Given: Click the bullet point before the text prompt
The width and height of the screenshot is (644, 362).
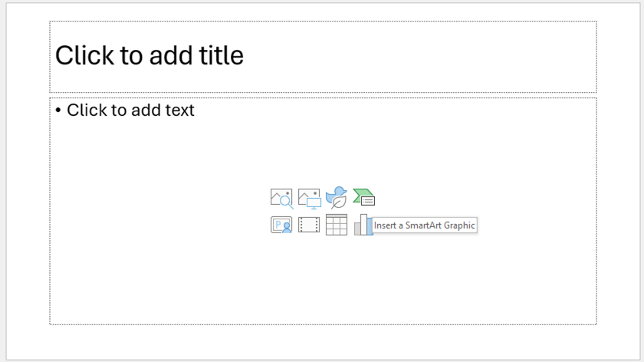Looking at the screenshot, I should click(x=58, y=110).
